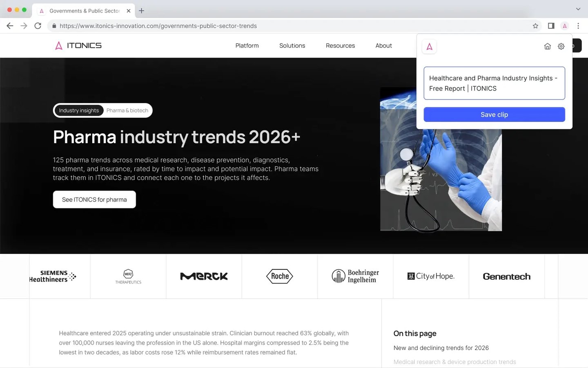Bookmark this page with the star icon
The width and height of the screenshot is (588, 368).
tap(535, 26)
